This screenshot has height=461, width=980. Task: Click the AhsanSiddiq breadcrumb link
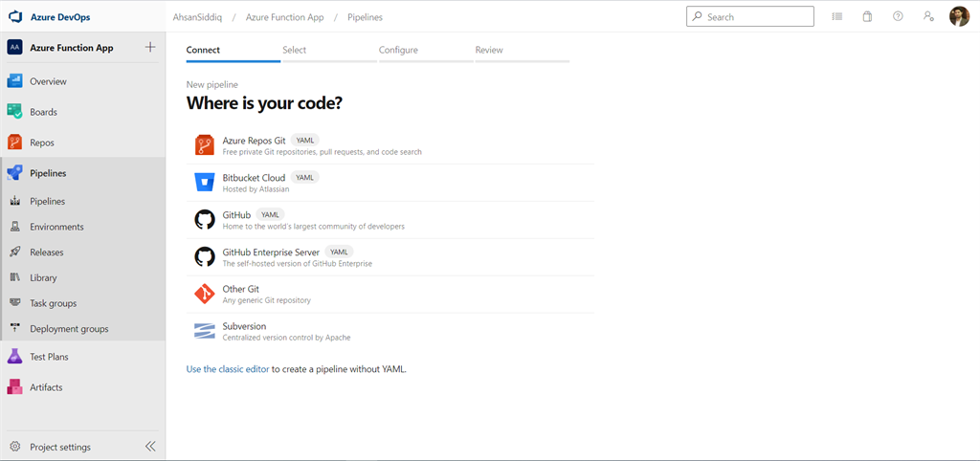click(196, 17)
